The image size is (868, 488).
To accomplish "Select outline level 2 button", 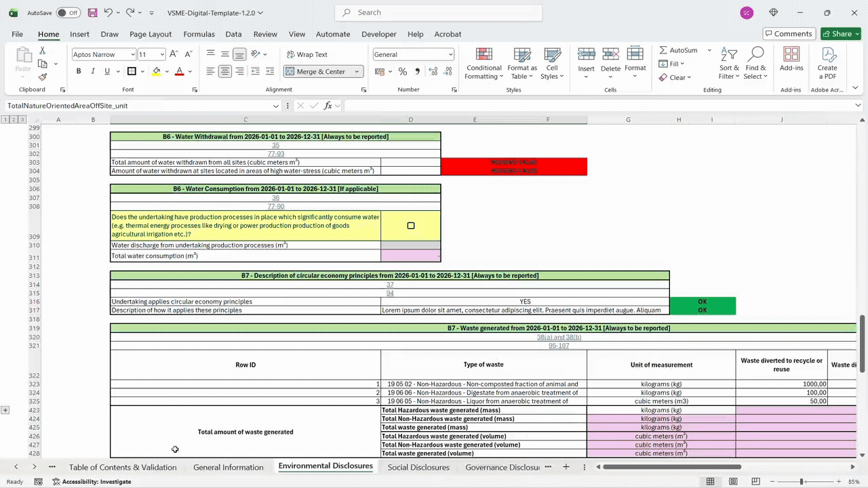I will (14, 119).
